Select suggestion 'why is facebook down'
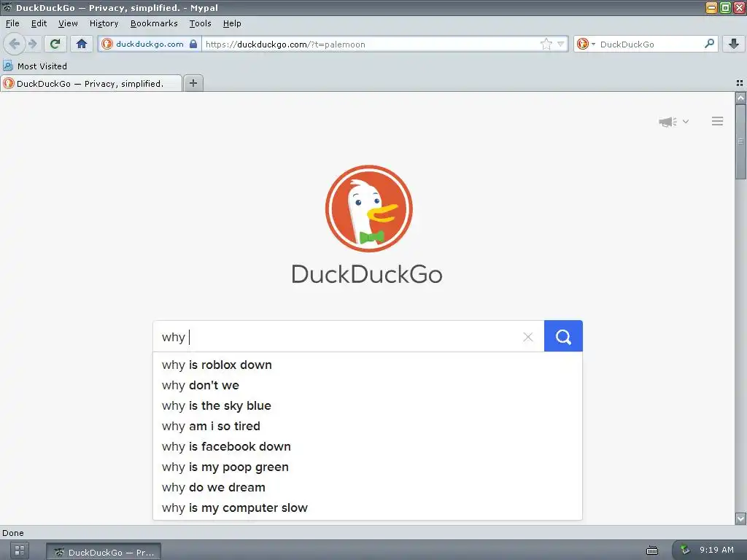Viewport: 747px width, 560px height. coord(368,447)
